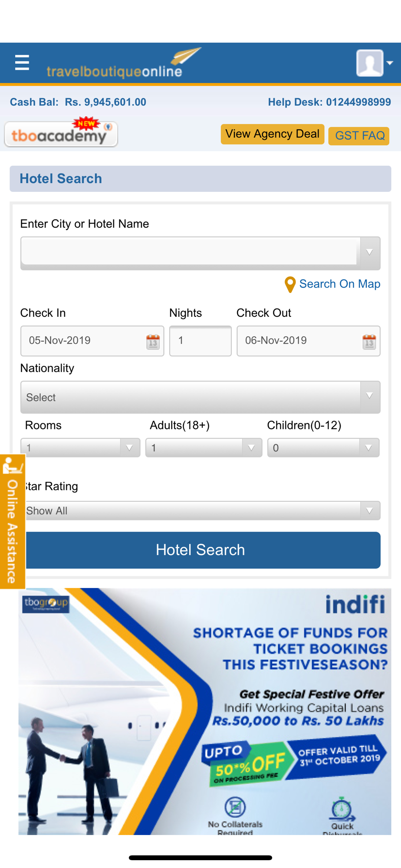The image size is (401, 868).
Task: Expand the Adults(18+) dropdown
Action: (x=204, y=447)
